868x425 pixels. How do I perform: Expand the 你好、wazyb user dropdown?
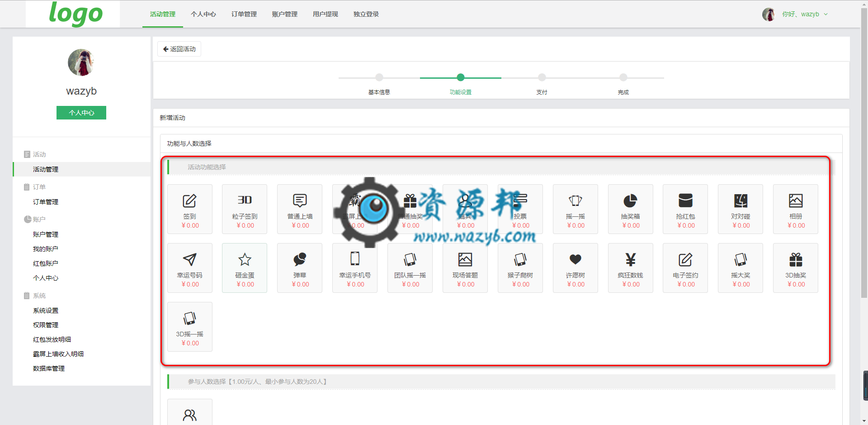tap(805, 14)
